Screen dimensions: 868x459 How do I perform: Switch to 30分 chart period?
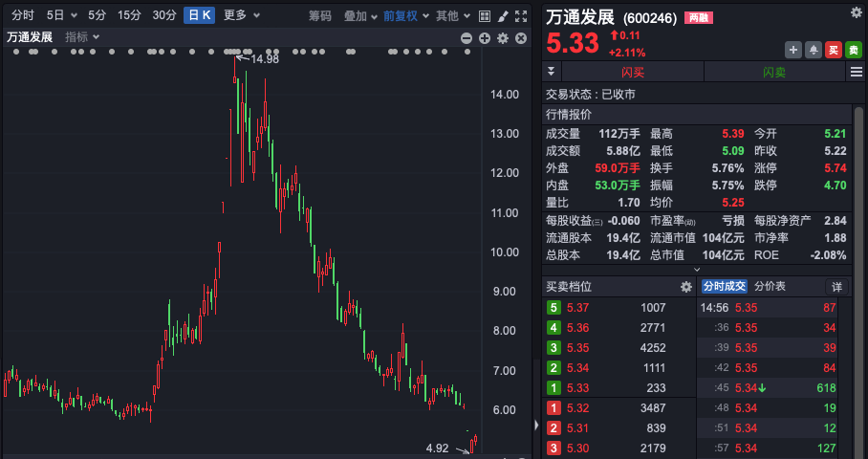coord(163,15)
